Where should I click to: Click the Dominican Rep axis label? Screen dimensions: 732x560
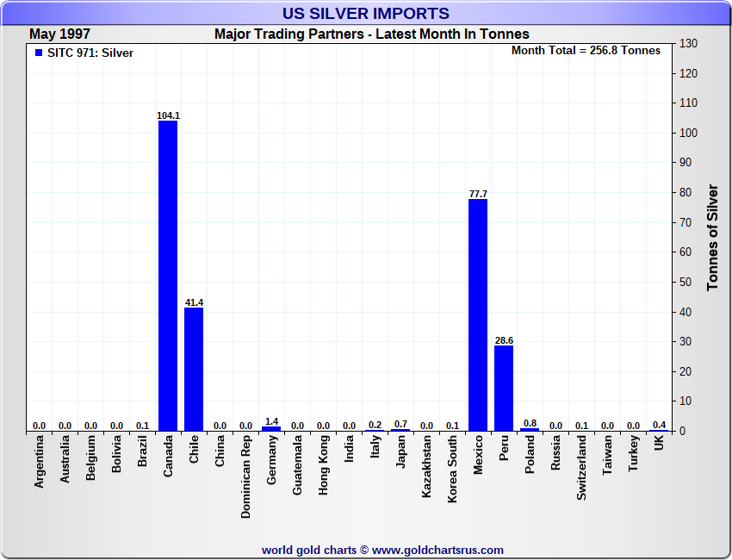point(245,476)
